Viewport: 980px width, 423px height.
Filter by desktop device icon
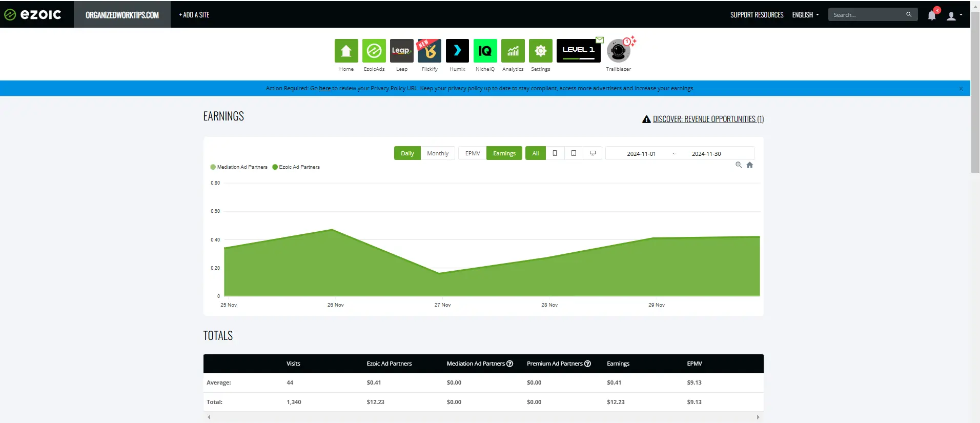(x=593, y=153)
